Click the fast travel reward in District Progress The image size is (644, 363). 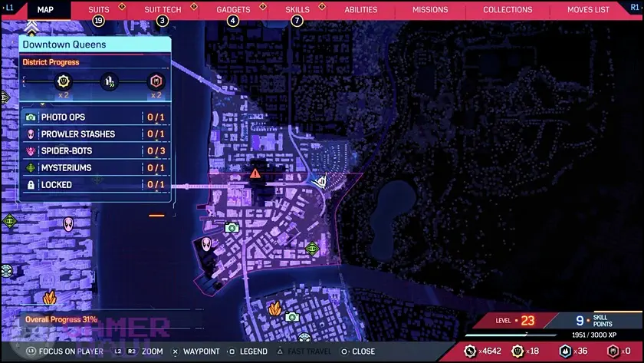pos(109,81)
